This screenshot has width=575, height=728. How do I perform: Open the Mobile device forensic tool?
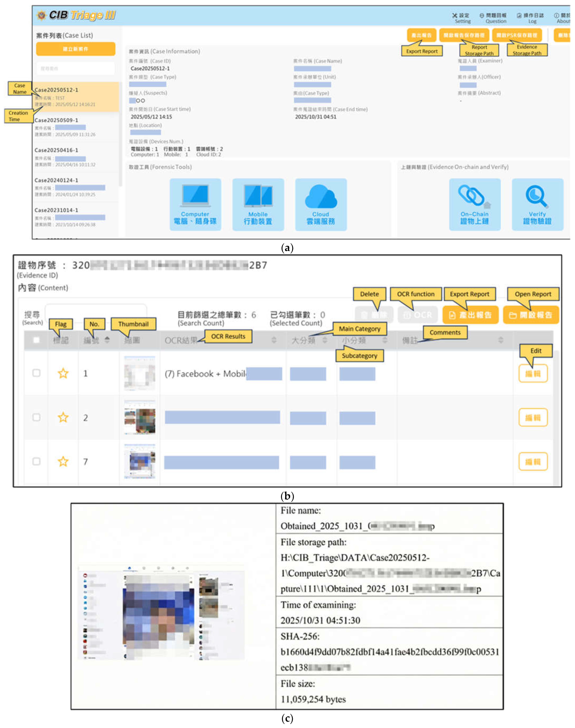[258, 204]
